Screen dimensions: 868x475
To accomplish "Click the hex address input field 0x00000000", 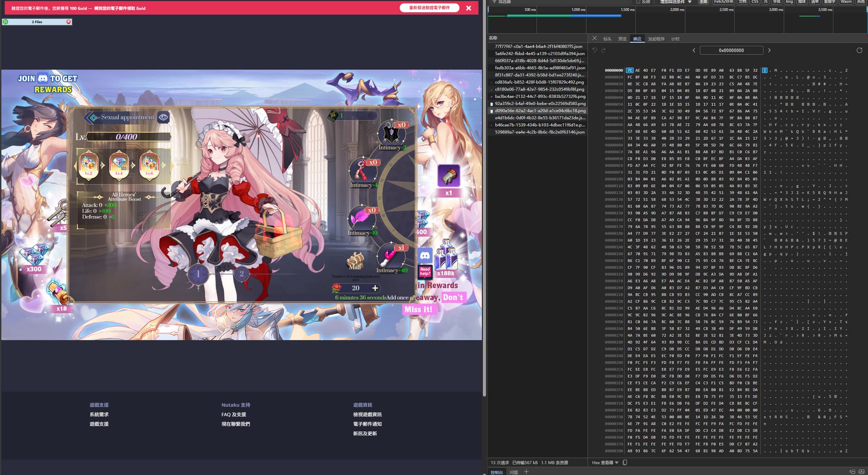I will click(x=731, y=50).
